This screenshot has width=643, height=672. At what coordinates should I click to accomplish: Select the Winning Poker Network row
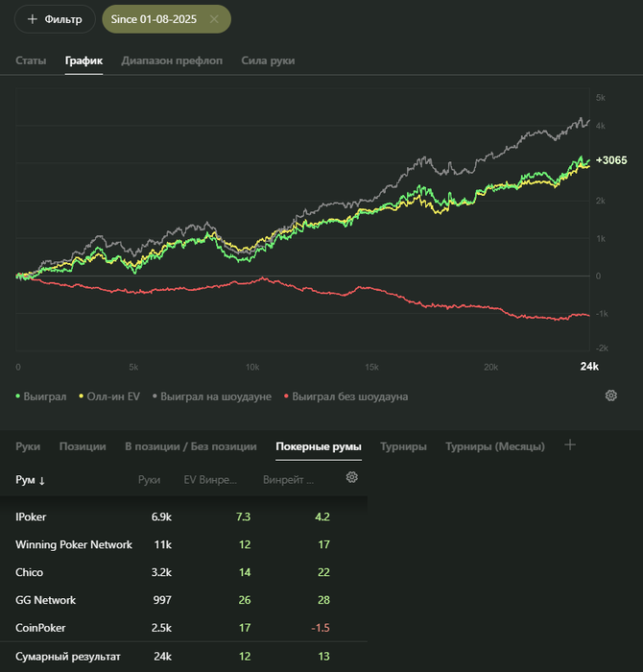[x=74, y=544]
